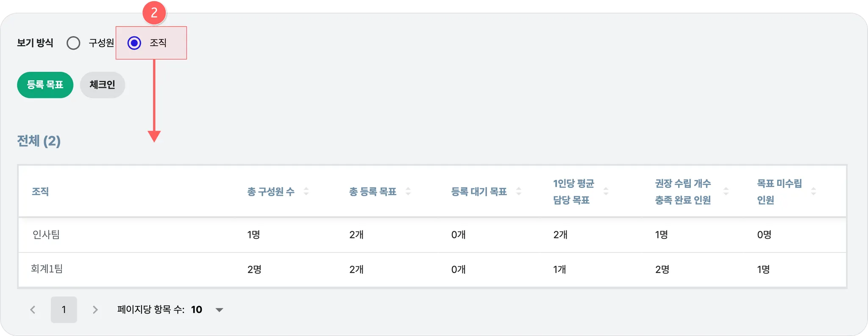Switch to 체크인 tab
This screenshot has height=336, width=868.
click(102, 85)
